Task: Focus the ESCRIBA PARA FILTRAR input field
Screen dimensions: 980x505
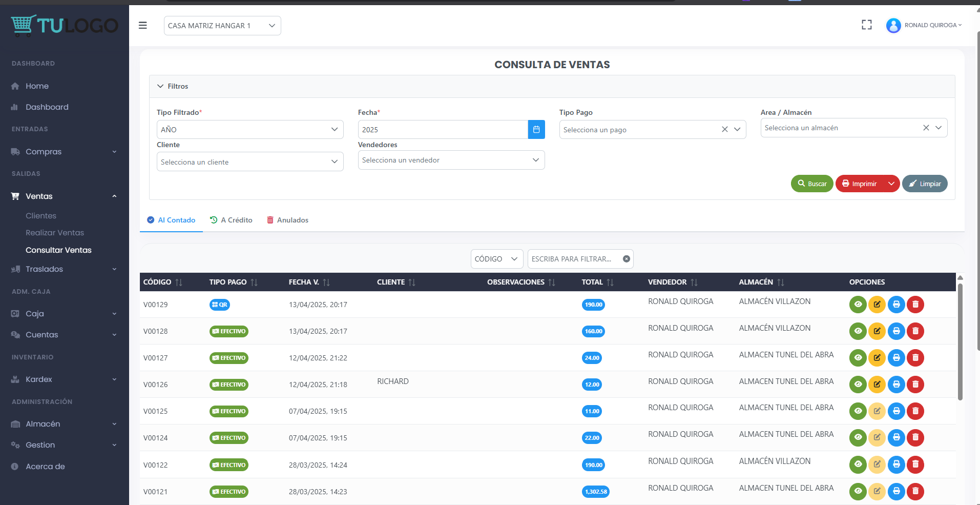Action: (574, 259)
